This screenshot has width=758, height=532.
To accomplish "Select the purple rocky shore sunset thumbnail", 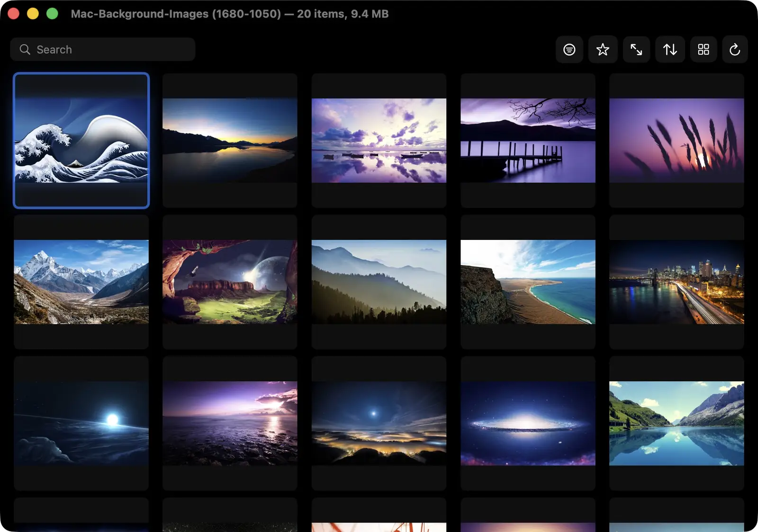I will pyautogui.click(x=230, y=424).
